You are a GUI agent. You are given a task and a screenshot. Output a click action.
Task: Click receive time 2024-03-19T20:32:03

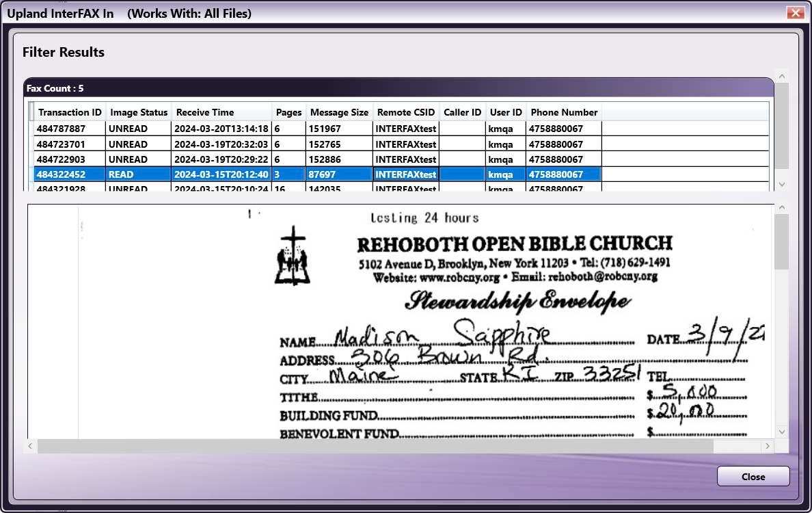[221, 144]
